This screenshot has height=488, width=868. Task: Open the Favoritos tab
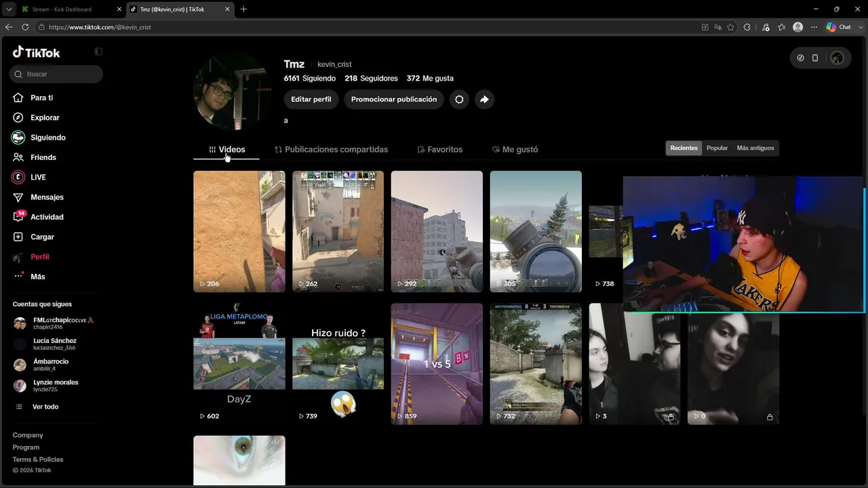(x=439, y=149)
